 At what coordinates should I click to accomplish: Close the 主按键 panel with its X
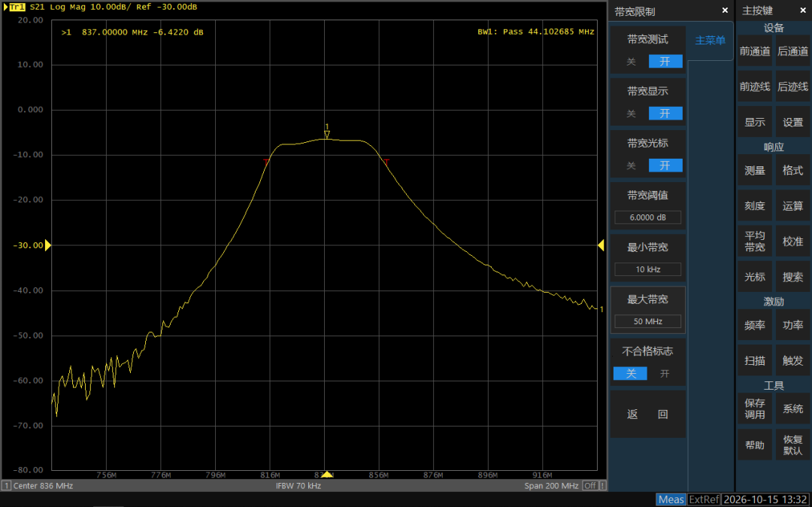pyautogui.click(x=803, y=11)
